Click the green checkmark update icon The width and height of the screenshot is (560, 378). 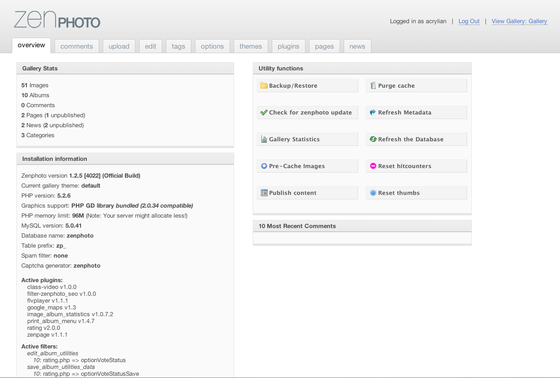(264, 113)
